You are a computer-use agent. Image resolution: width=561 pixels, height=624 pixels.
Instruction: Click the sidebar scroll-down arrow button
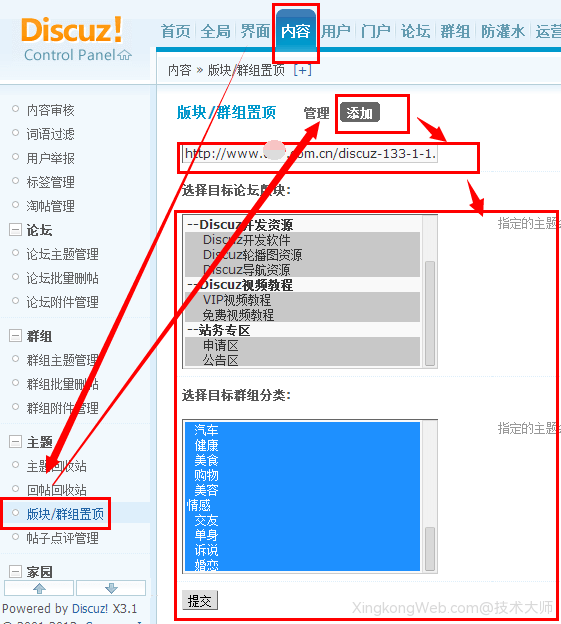pos(111,588)
